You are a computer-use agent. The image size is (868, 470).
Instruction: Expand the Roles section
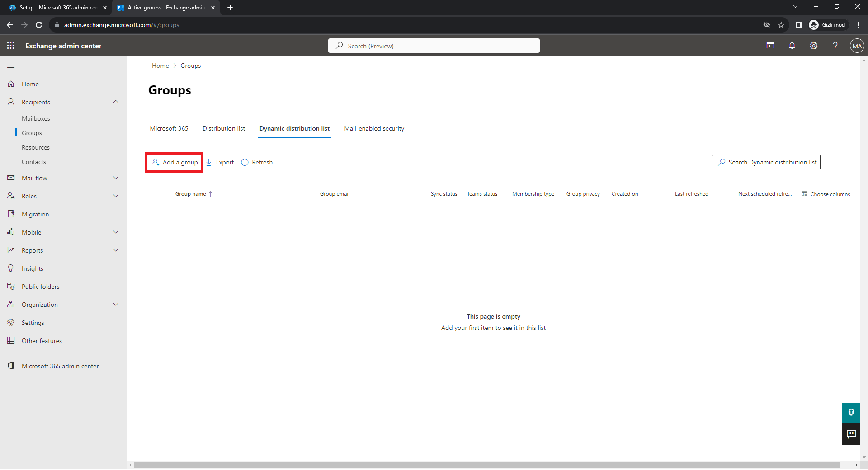[x=116, y=196]
